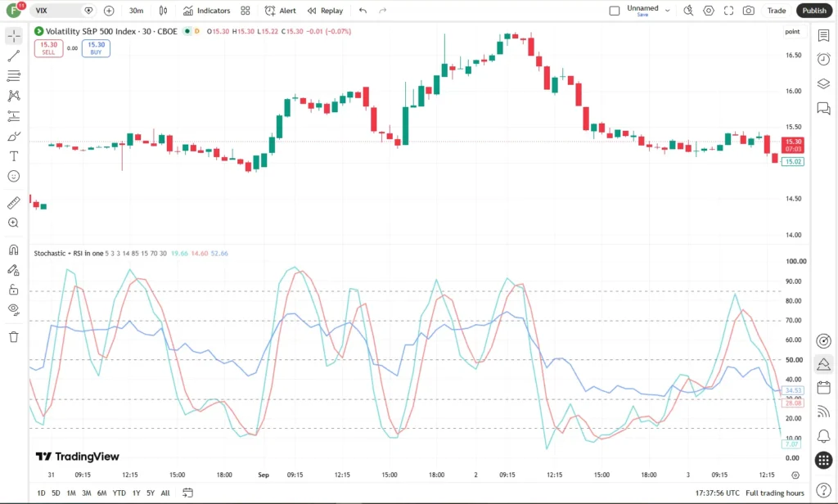The height and width of the screenshot is (504, 838).
Task: Open the news feed panel
Action: (x=823, y=412)
